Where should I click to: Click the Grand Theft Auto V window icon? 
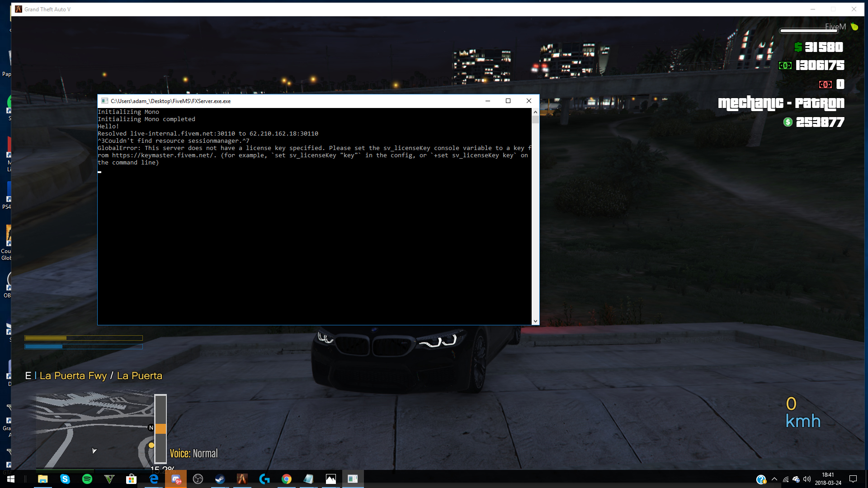(19, 9)
